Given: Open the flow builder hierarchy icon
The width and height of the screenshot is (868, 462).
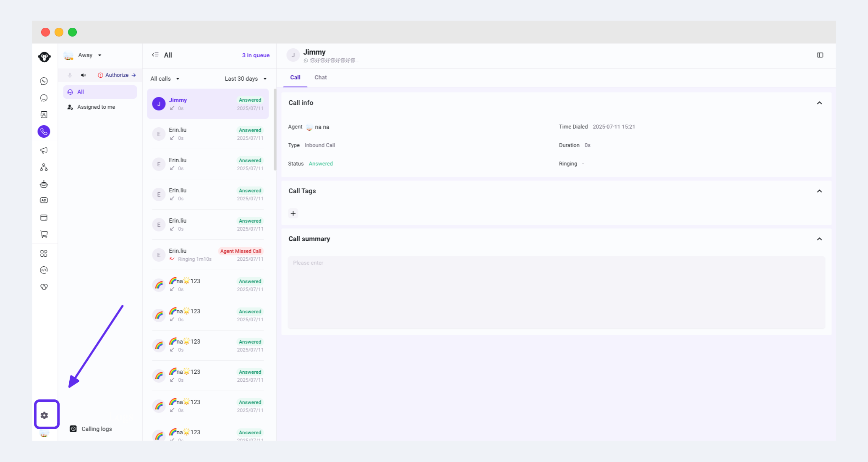Looking at the screenshot, I should coord(44,167).
